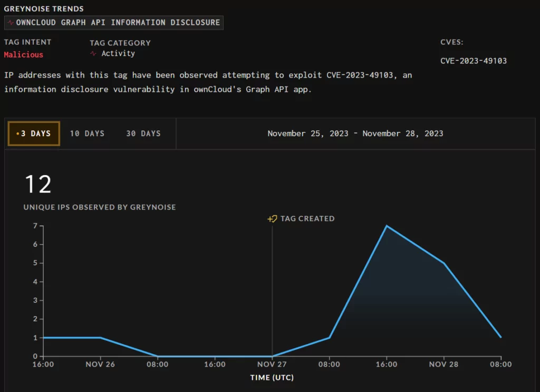
Task: Click the NOV 27 x-axis label
Action: (272, 365)
